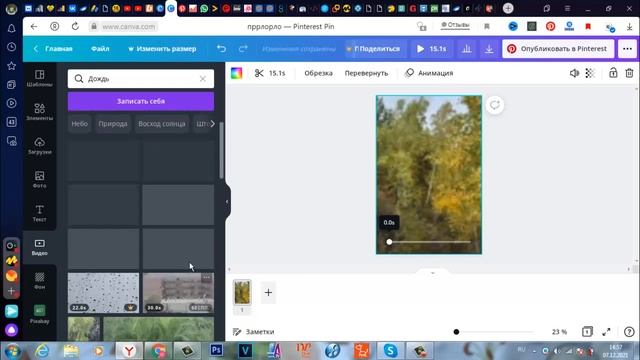Image resolution: width=640 pixels, height=360 pixels.
Task: Add a new page with plus
Action: [x=268, y=293]
